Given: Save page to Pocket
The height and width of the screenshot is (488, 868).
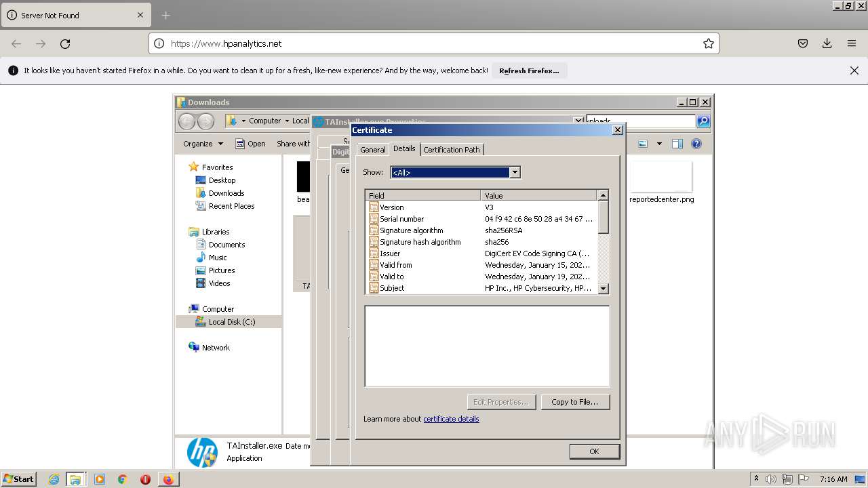Looking at the screenshot, I should (803, 43).
